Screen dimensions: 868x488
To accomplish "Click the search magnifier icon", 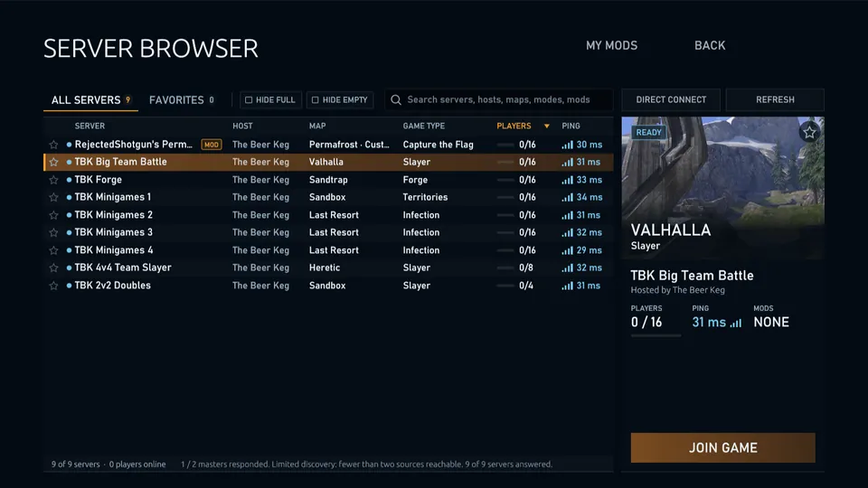I will (396, 100).
